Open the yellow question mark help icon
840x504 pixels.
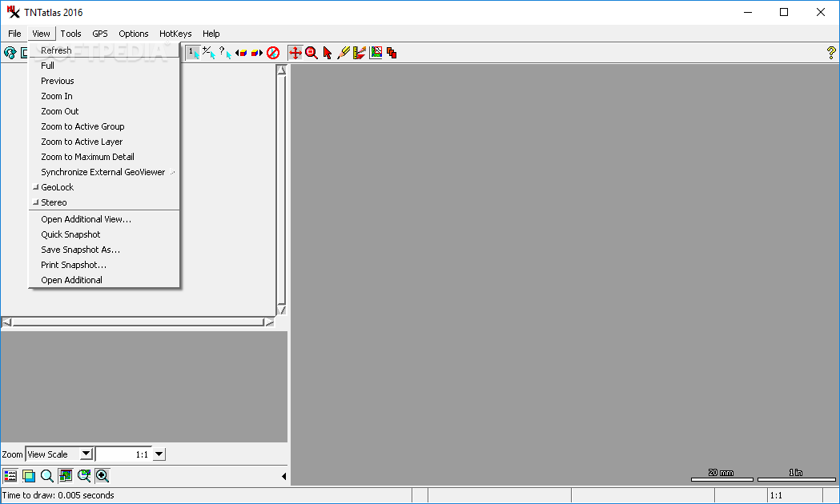click(831, 53)
